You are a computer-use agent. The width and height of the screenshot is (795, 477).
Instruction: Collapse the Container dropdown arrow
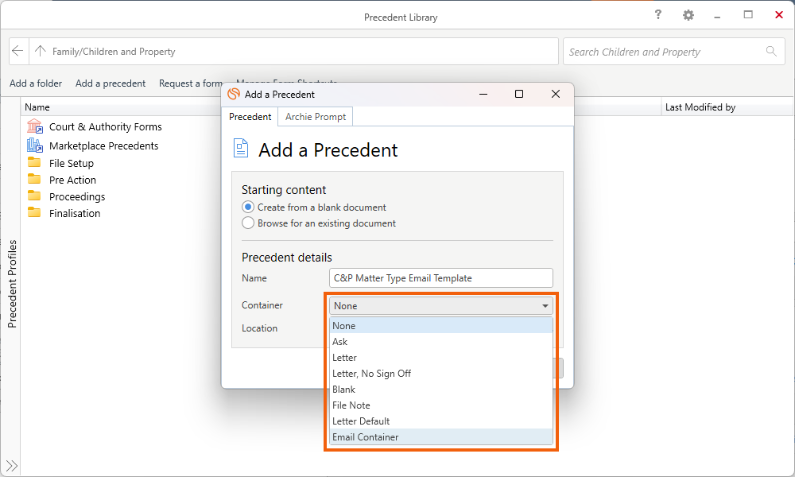(x=545, y=306)
